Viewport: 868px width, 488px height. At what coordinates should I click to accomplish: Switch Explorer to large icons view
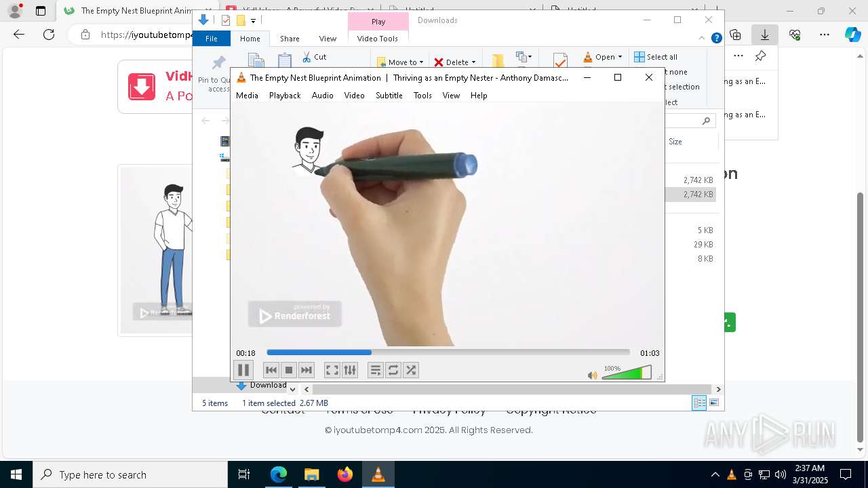tap(713, 403)
